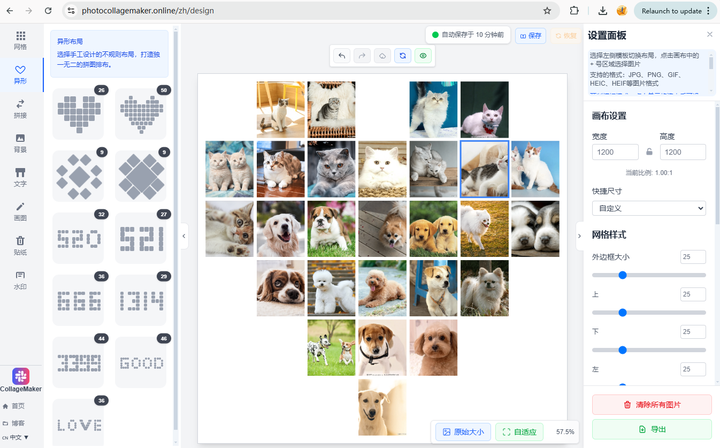The height and width of the screenshot is (448, 720).
Task: Click the 清除所有图片 clear all button
Action: (x=651, y=404)
